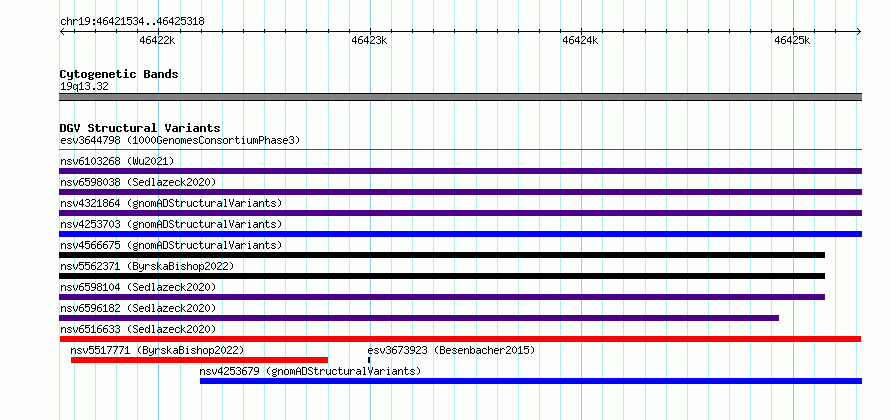Click the chr19:46421534..46425318 coordinates text

tap(132, 22)
